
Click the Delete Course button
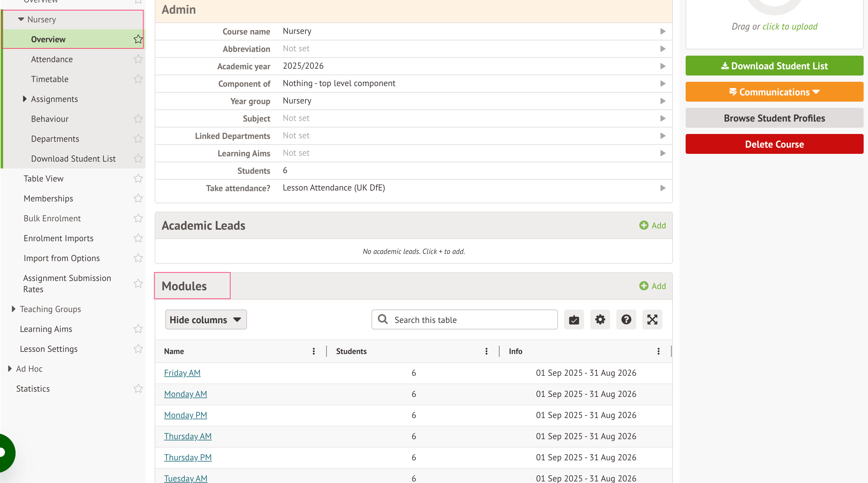point(774,144)
